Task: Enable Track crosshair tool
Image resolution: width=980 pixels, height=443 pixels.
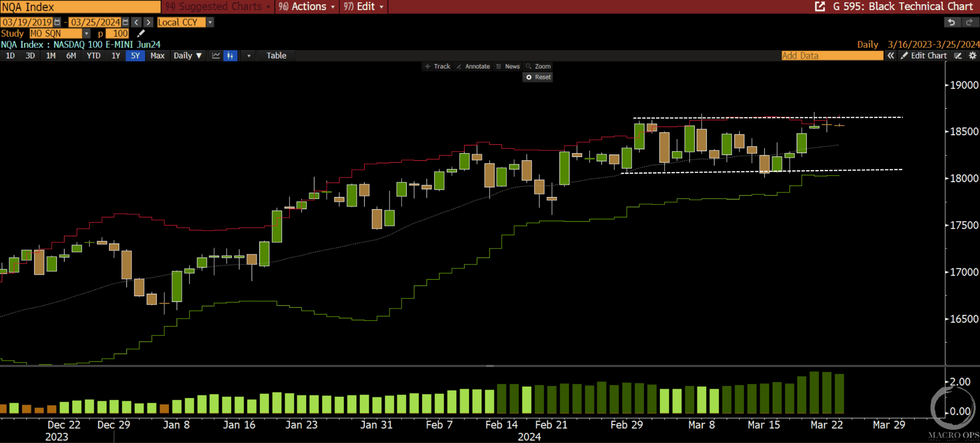Action: [x=438, y=66]
